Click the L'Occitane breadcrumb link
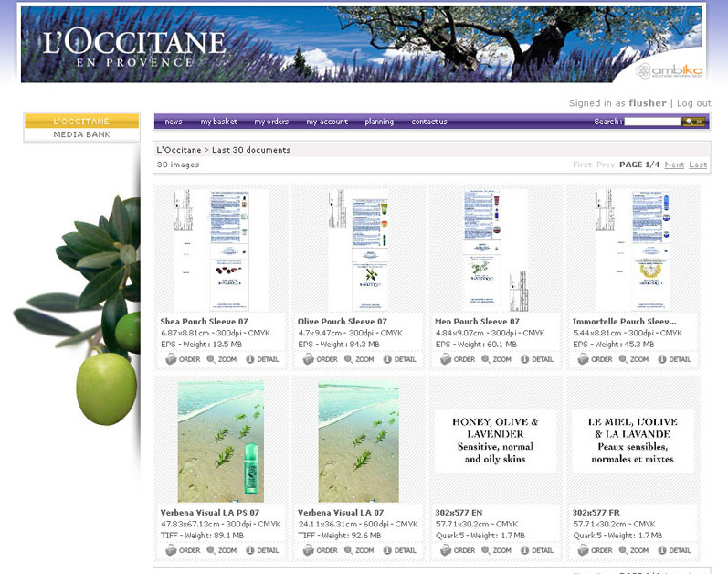This screenshot has height=574, width=728. [x=179, y=150]
